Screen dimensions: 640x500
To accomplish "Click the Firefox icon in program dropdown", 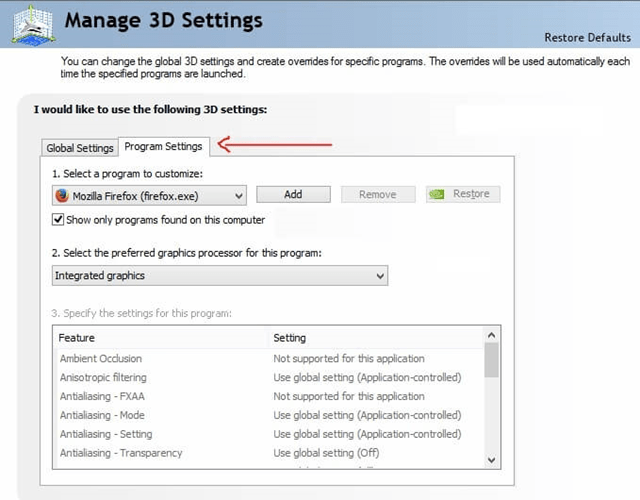I will click(x=62, y=196).
